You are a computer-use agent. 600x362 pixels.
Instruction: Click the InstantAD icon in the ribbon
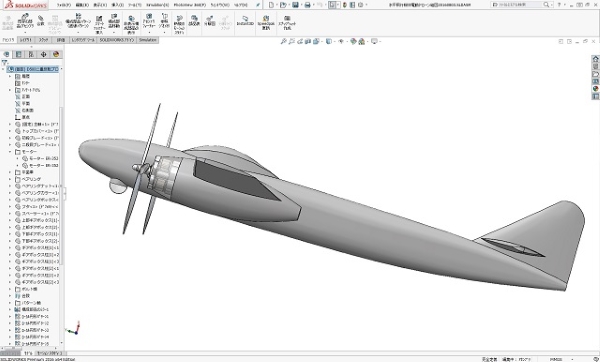tap(245, 21)
